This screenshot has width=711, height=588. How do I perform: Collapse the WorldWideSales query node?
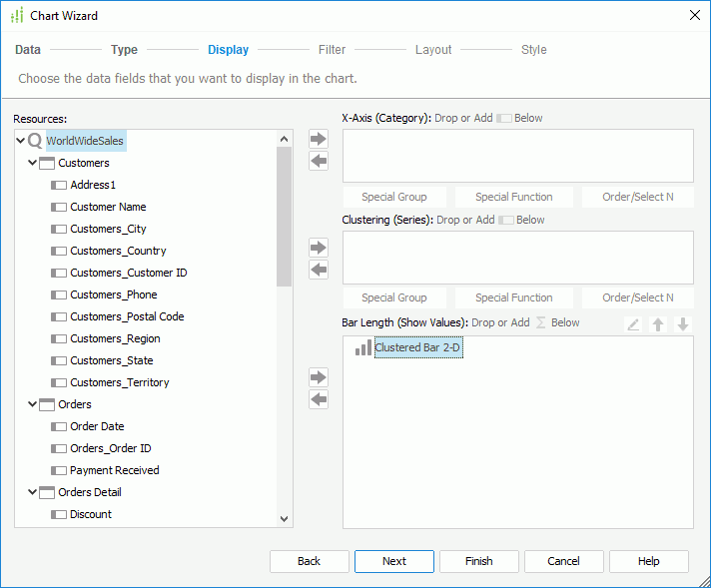[20, 141]
